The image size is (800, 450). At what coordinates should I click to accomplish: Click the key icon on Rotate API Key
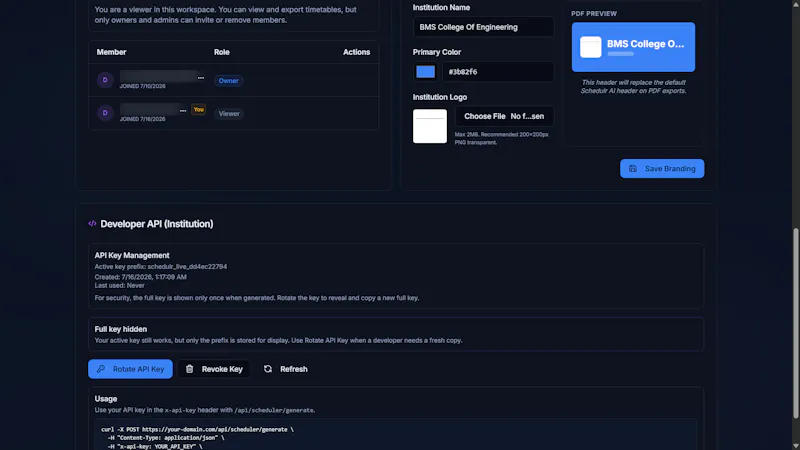coord(101,369)
